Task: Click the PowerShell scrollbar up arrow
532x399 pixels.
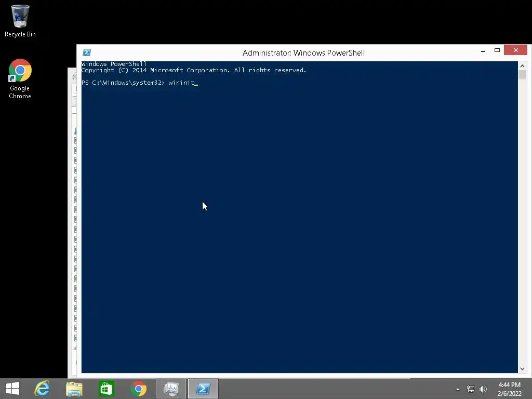Action: 522,66
